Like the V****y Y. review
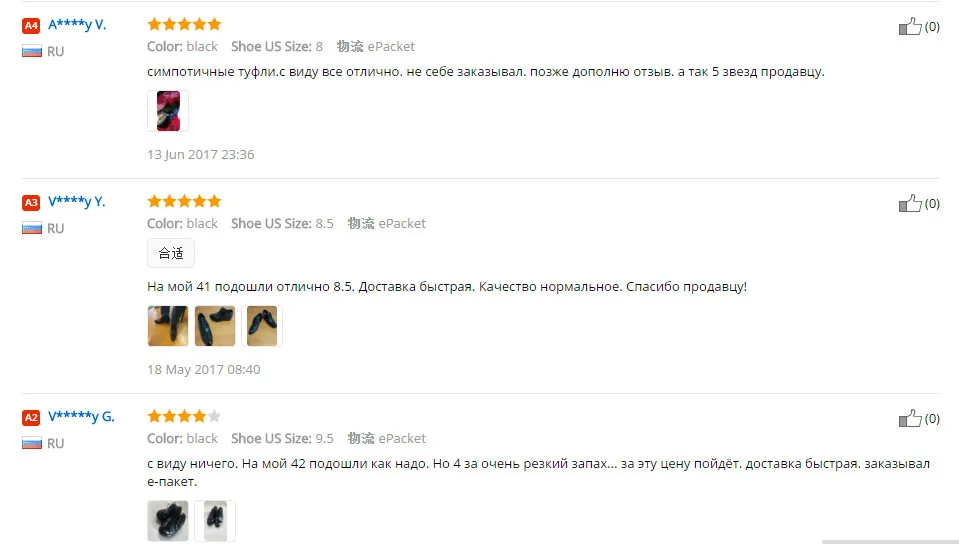This screenshot has width=959, height=544. (x=910, y=203)
